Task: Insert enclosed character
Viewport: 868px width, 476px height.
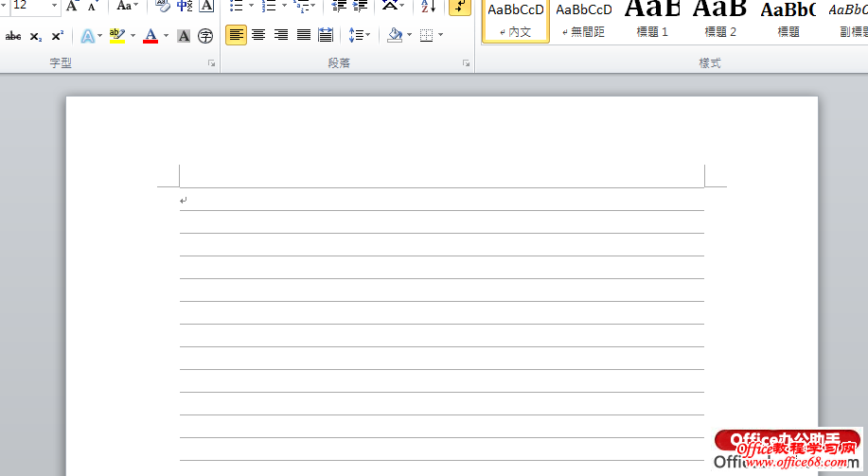Action: [x=205, y=36]
